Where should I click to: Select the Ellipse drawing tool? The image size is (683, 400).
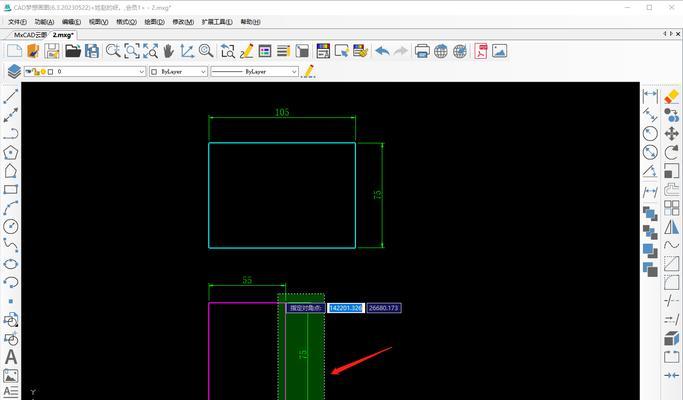coord(11,264)
